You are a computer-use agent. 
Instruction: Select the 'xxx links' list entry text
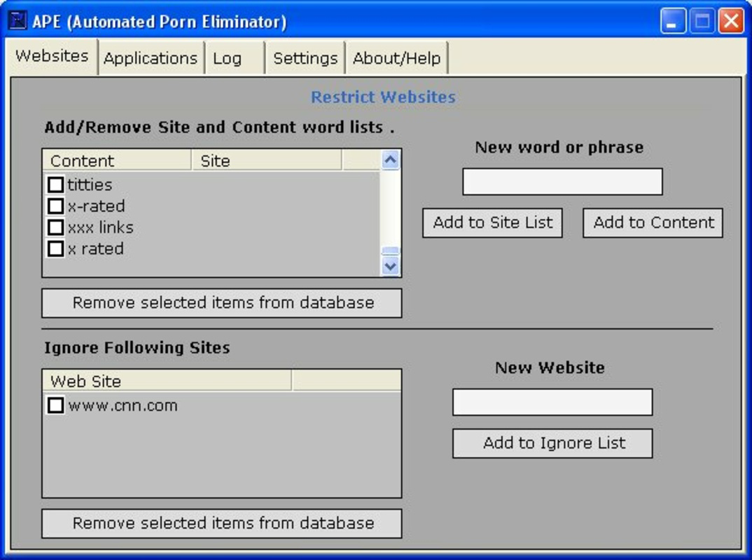[100, 227]
